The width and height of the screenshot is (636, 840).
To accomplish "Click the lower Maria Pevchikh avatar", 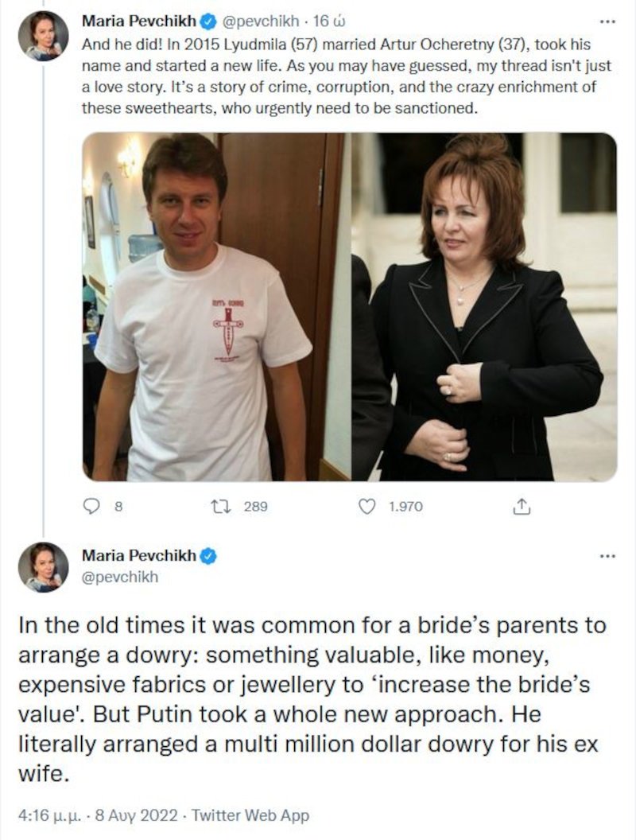I will 44,567.
